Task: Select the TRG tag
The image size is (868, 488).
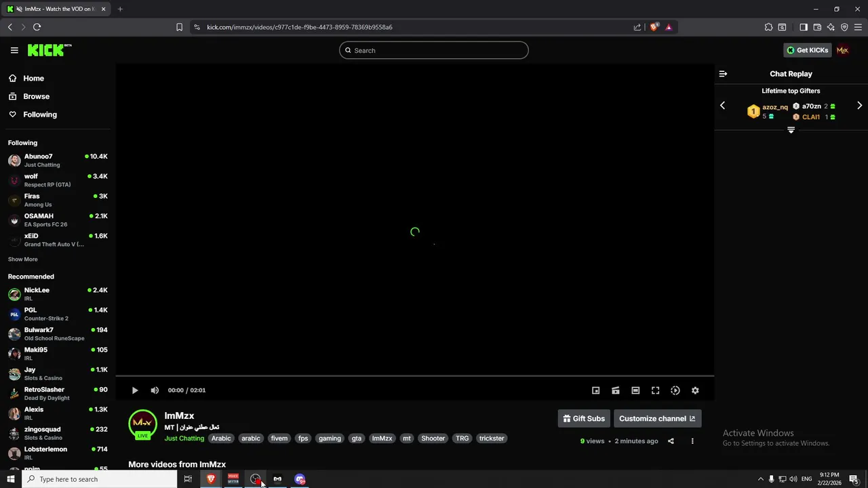Action: [462, 439]
